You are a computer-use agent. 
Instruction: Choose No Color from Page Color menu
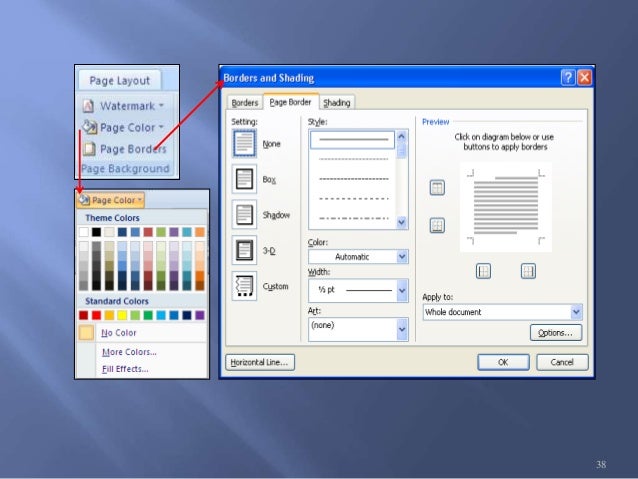[142, 332]
